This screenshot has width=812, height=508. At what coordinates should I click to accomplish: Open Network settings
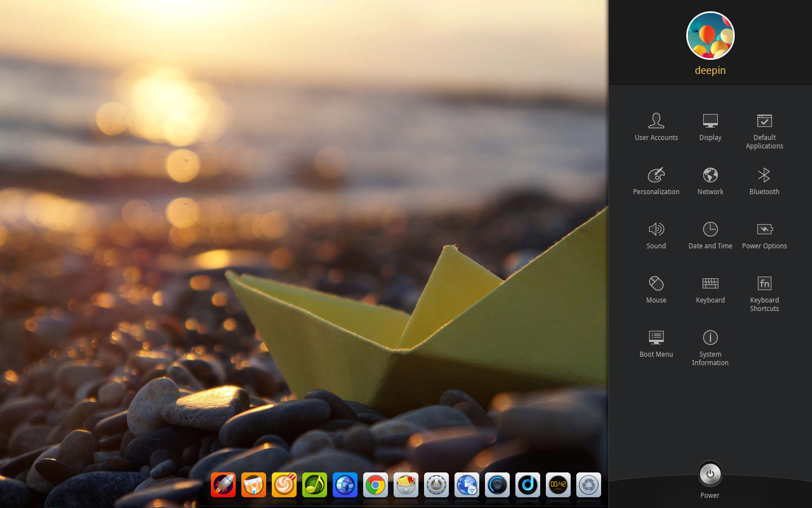point(710,181)
